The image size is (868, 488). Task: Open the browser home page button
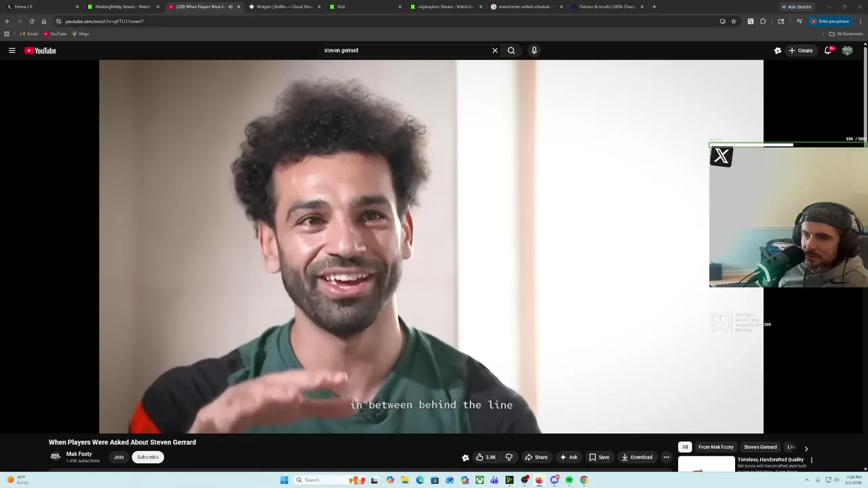click(x=44, y=21)
